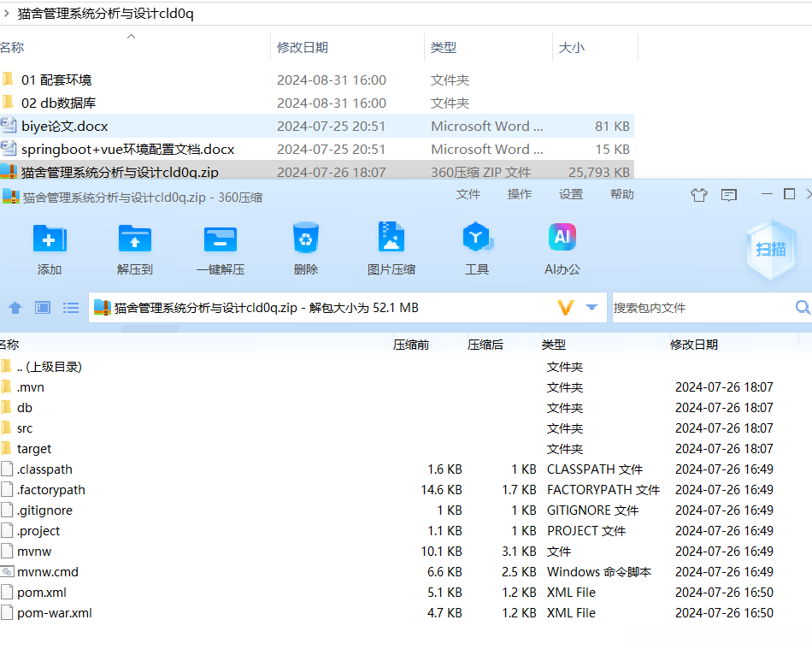Click the 一键解压 one-click extract icon
The height and width of the screenshot is (655, 812).
(220, 239)
